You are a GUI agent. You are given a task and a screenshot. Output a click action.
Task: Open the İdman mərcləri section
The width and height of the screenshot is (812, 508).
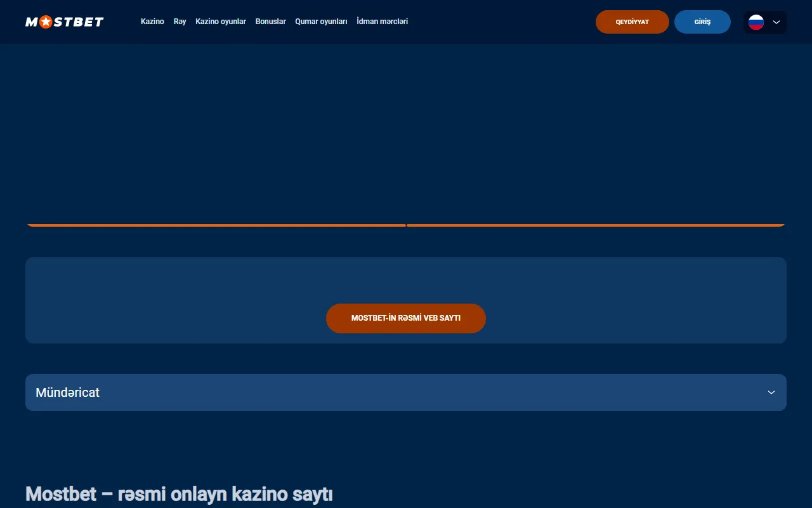point(382,22)
